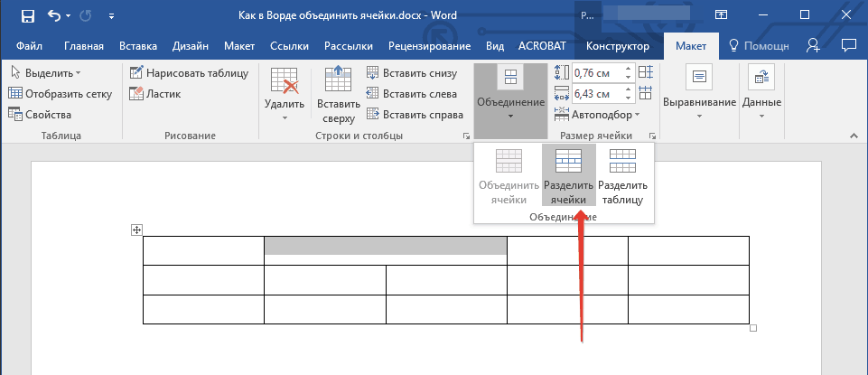Click Insert Below (Вставить снизу)
The width and height of the screenshot is (868, 375).
pos(412,73)
